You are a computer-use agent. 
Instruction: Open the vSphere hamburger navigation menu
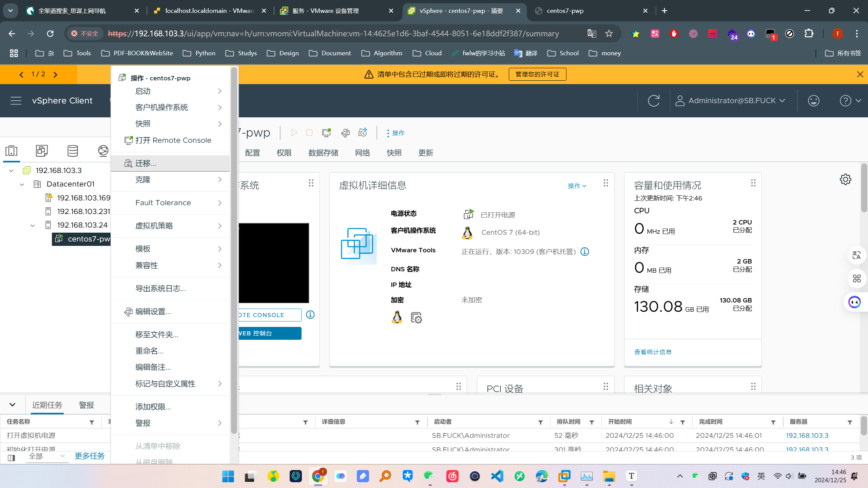tap(16, 101)
